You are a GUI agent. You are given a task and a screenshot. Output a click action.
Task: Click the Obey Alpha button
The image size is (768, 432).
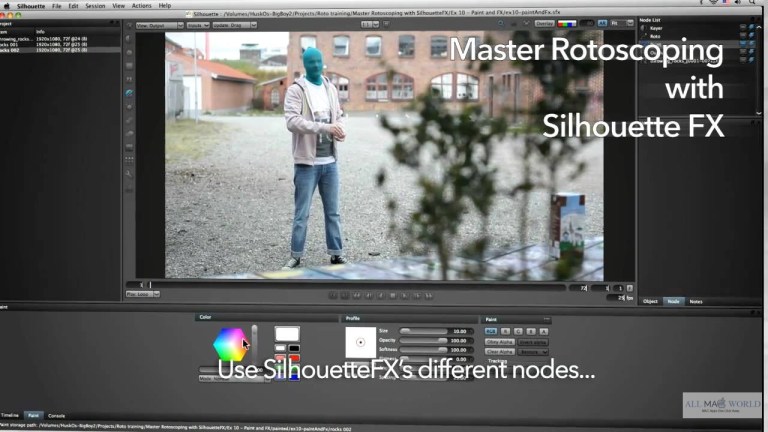click(x=500, y=342)
